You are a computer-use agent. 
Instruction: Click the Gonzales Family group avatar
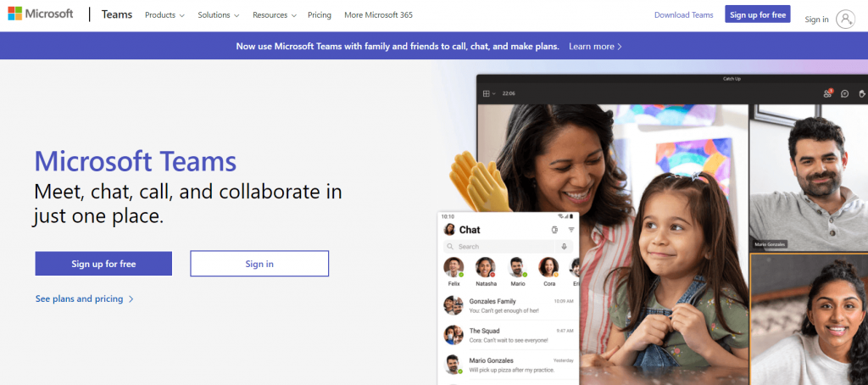click(453, 305)
